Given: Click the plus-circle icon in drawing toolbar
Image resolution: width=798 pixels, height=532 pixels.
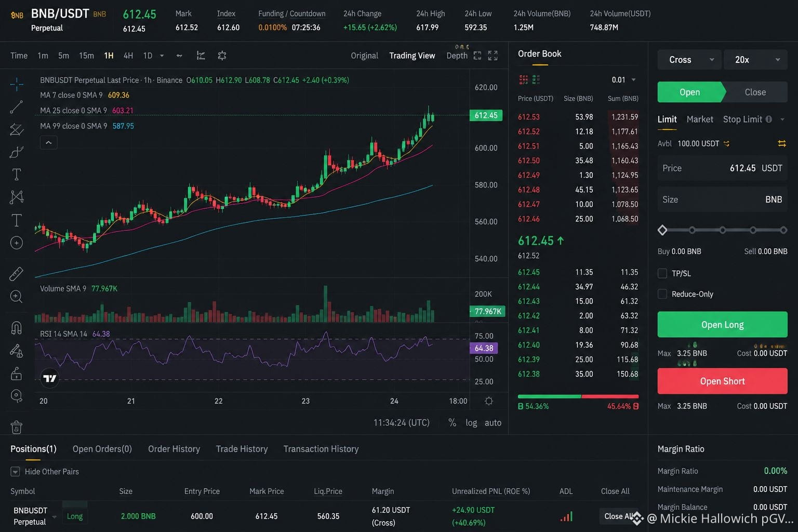Looking at the screenshot, I should (17, 243).
